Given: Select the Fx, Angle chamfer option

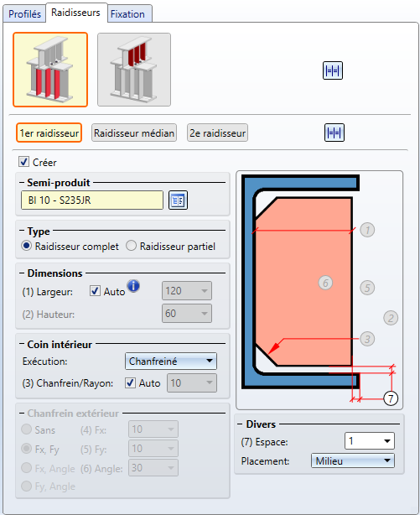Looking at the screenshot, I should (x=26, y=468).
